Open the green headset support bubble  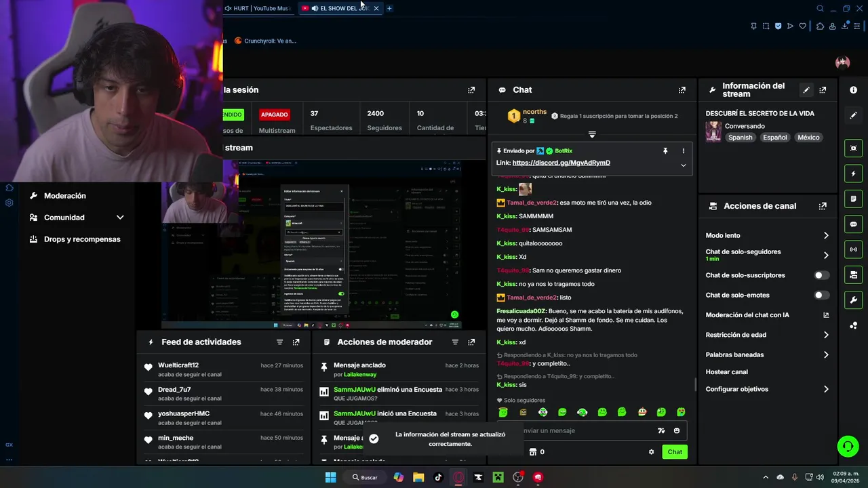pos(848,446)
